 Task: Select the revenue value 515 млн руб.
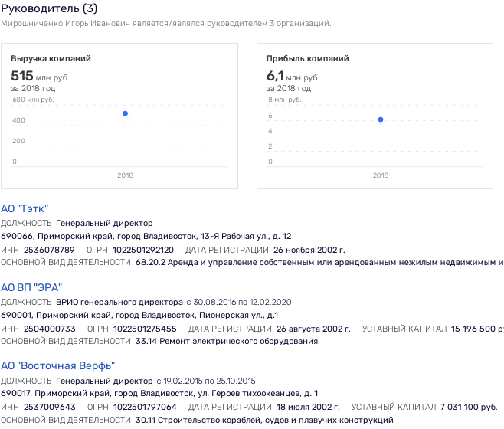[x=40, y=76]
